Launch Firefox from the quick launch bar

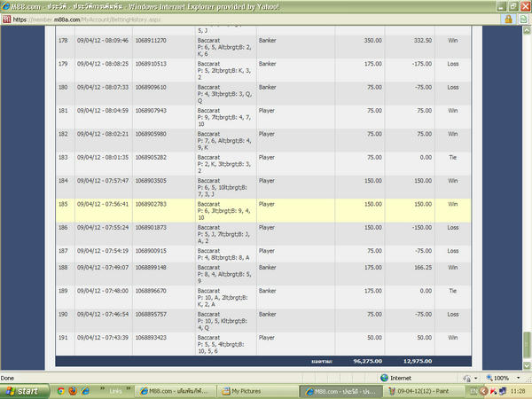(73, 391)
